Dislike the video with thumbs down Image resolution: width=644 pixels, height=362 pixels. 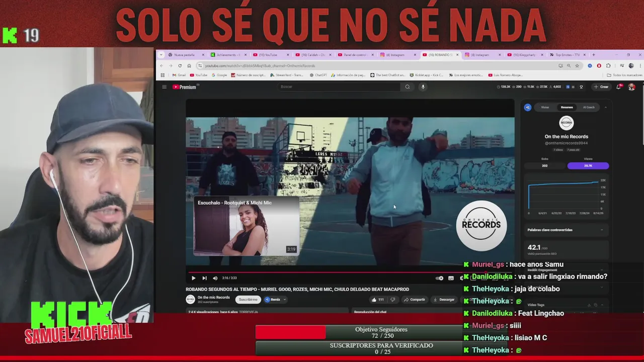click(x=393, y=300)
